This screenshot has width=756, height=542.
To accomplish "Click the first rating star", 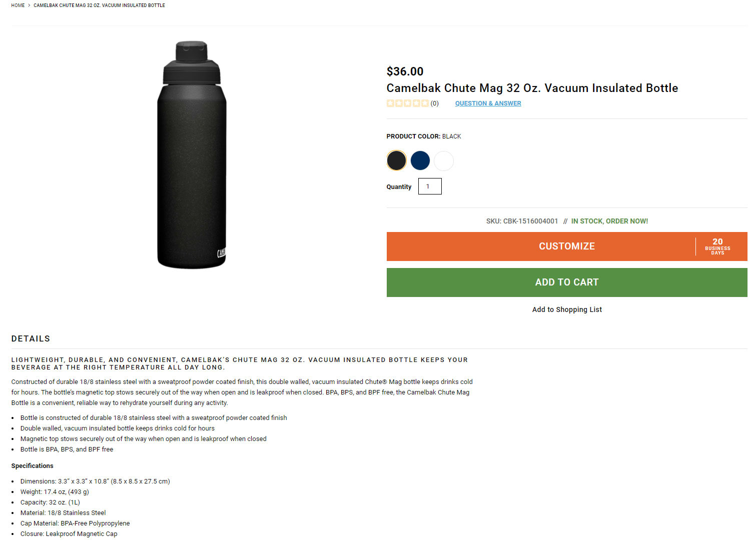I will [x=390, y=103].
